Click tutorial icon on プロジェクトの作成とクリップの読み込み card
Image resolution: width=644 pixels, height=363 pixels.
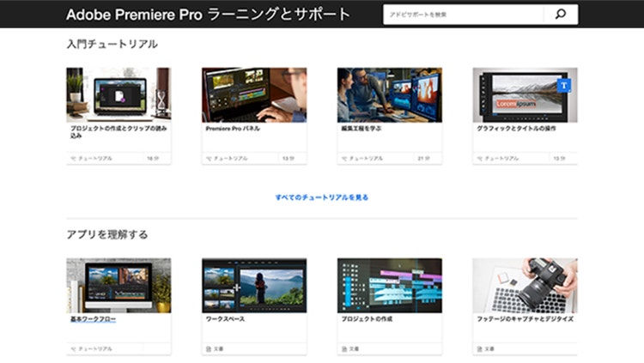73,159
